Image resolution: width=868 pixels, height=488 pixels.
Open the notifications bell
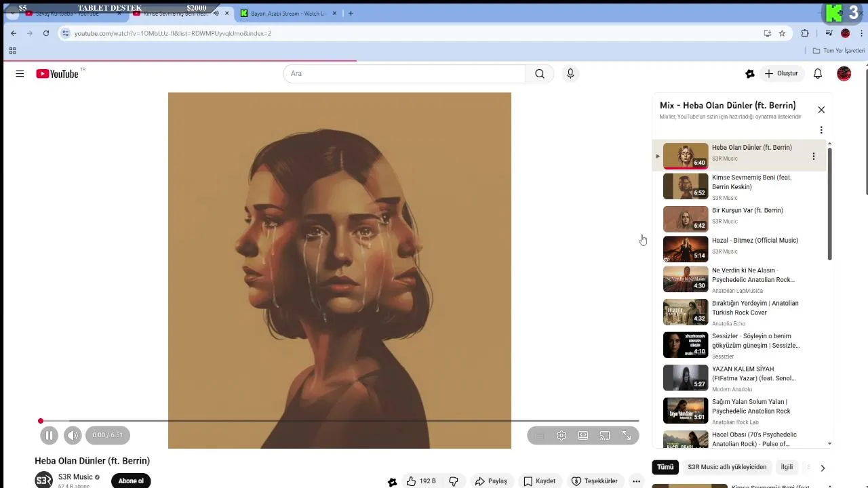818,74
